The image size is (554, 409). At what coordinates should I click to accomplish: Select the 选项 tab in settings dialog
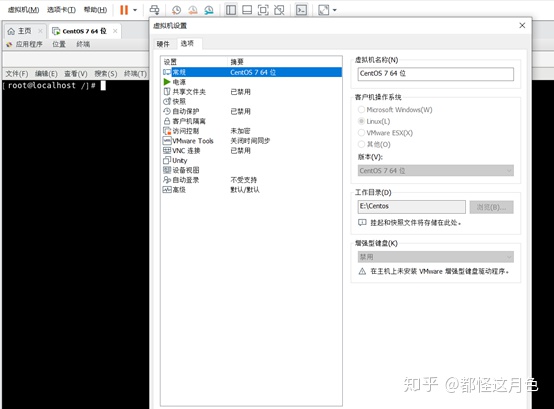pos(187,43)
